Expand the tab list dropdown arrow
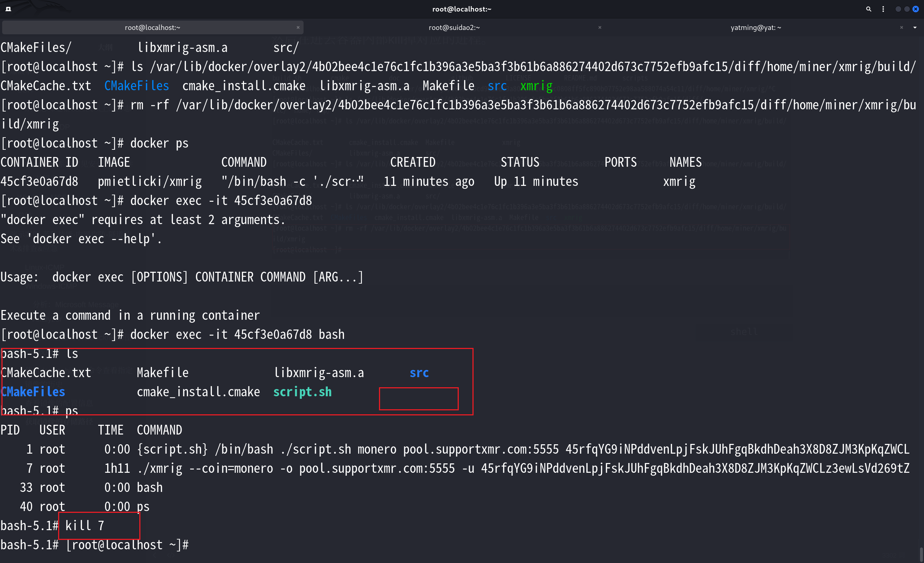The height and width of the screenshot is (563, 924). click(915, 27)
